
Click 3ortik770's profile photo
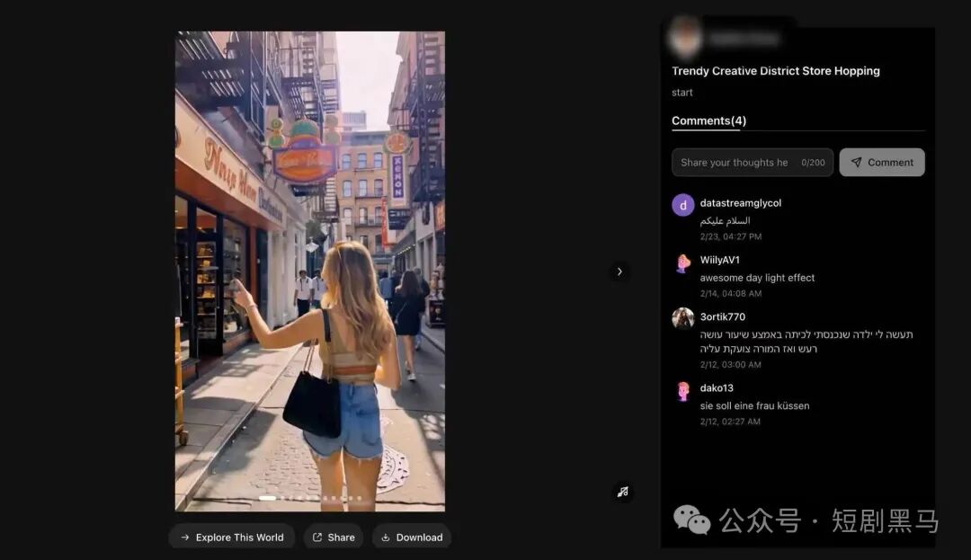683,318
